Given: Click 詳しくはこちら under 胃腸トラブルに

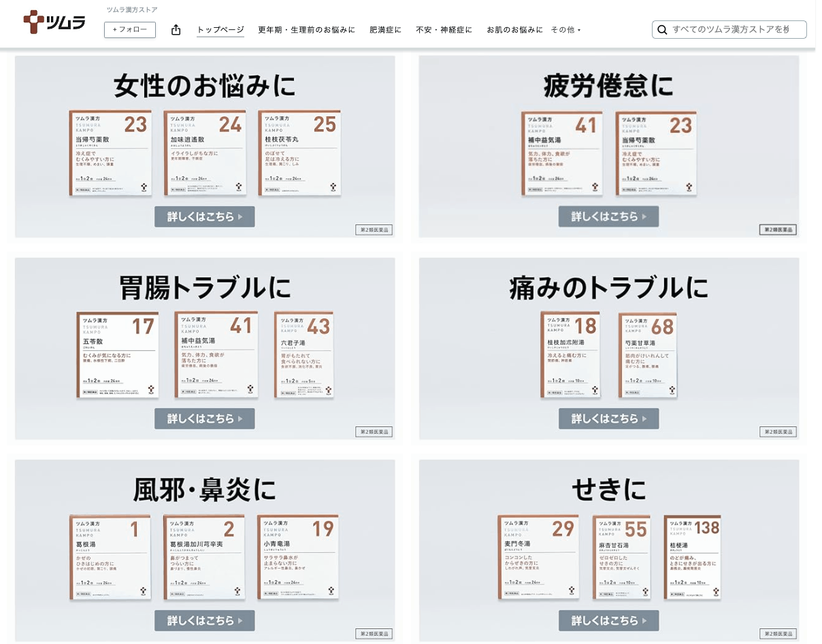Looking at the screenshot, I should 205,418.
